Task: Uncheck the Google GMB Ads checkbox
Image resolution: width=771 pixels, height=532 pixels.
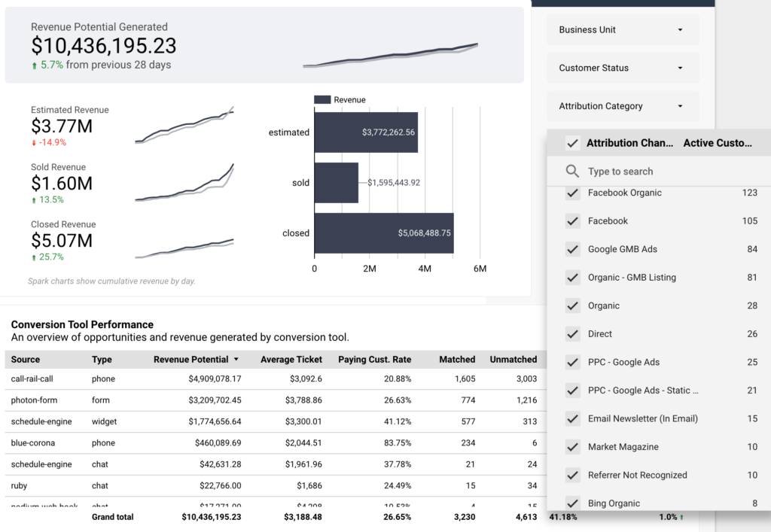Action: (x=572, y=249)
